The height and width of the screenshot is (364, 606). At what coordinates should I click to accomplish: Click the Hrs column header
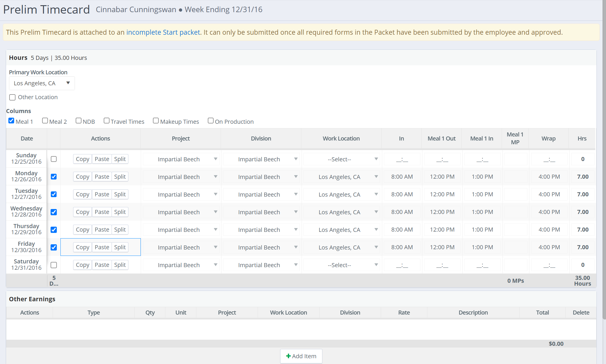coord(582,138)
